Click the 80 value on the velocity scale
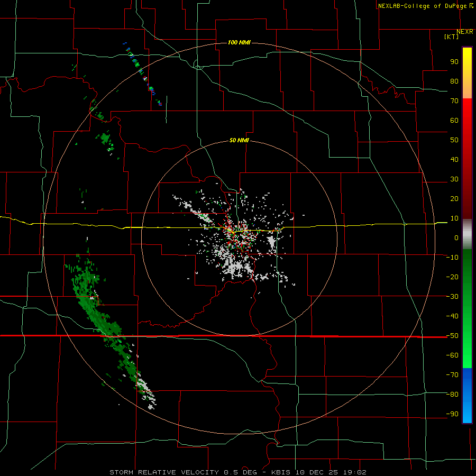This screenshot has height=476, width=476. click(454, 81)
